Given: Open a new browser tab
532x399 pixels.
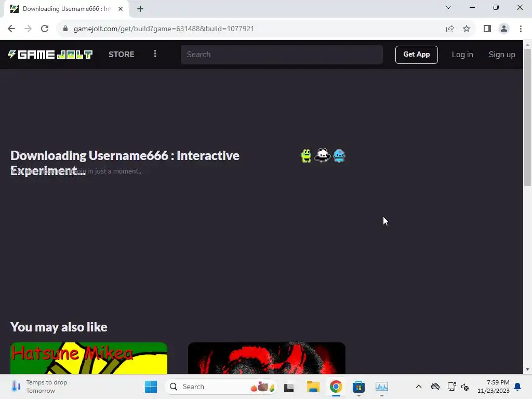Looking at the screenshot, I should 140,9.
